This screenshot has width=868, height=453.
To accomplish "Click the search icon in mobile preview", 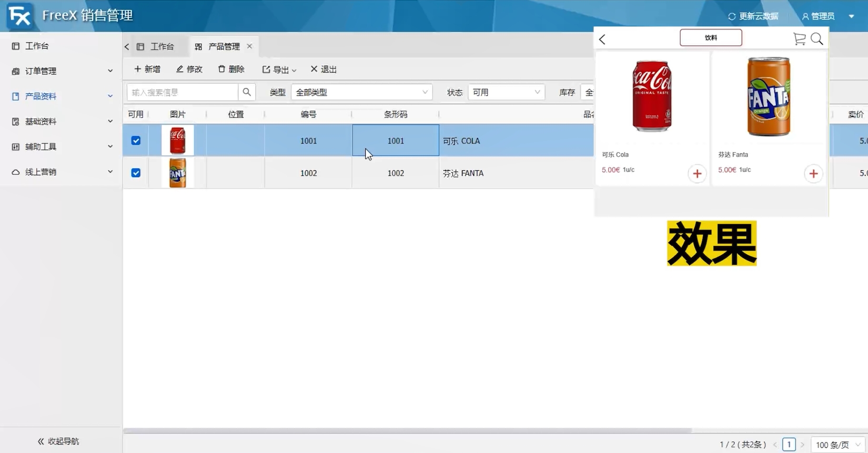I will [x=817, y=39].
